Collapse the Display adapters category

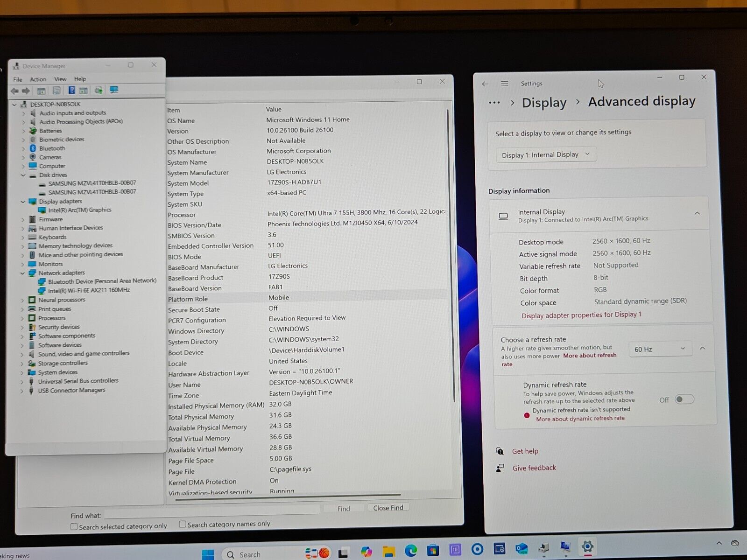click(23, 202)
